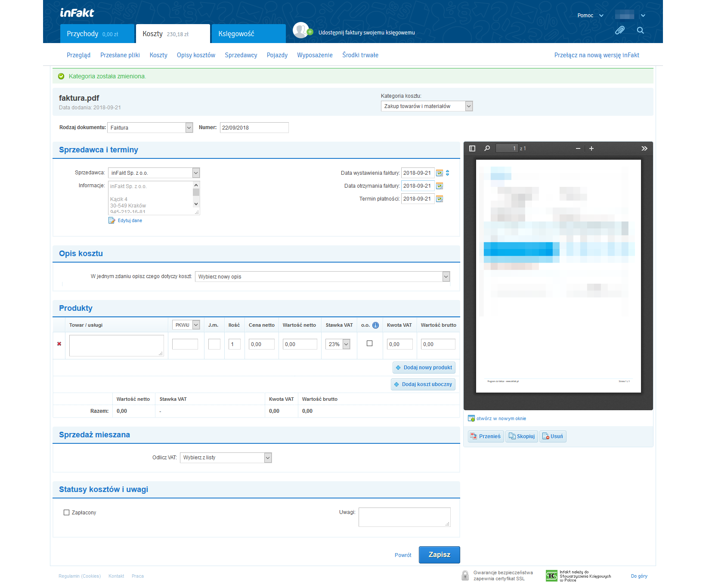Click the Cena netto input field
This screenshot has width=706, height=588.
262,344
